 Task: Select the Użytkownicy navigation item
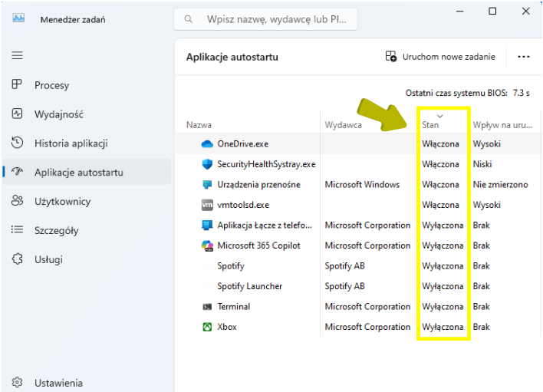tap(62, 202)
